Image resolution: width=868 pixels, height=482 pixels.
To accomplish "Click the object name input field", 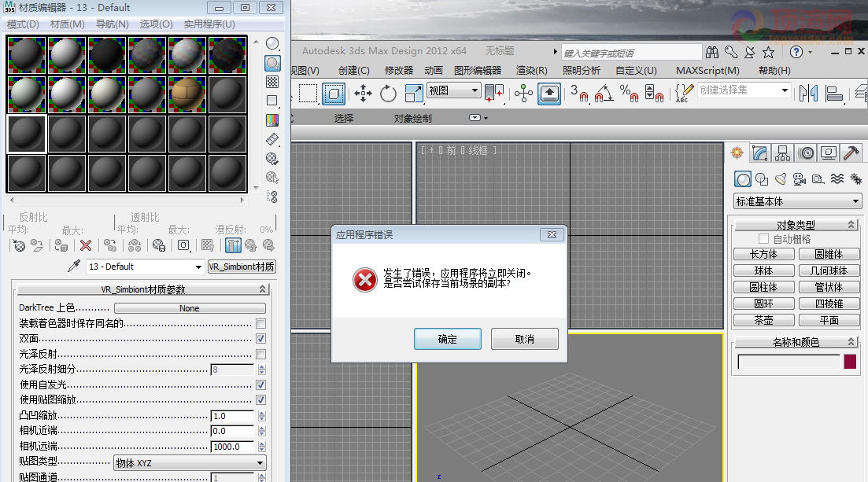I will click(789, 362).
